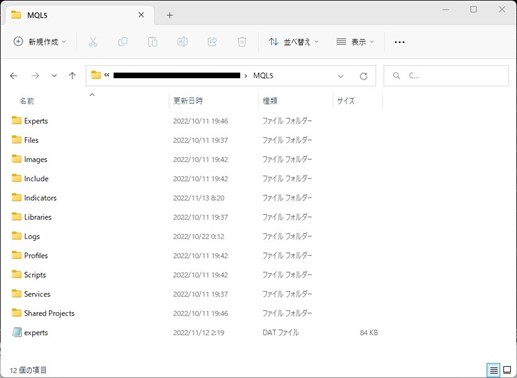Viewport: 517px width, 378px height.
Task: Sort by 名前 column header
Action: pyautogui.click(x=27, y=101)
